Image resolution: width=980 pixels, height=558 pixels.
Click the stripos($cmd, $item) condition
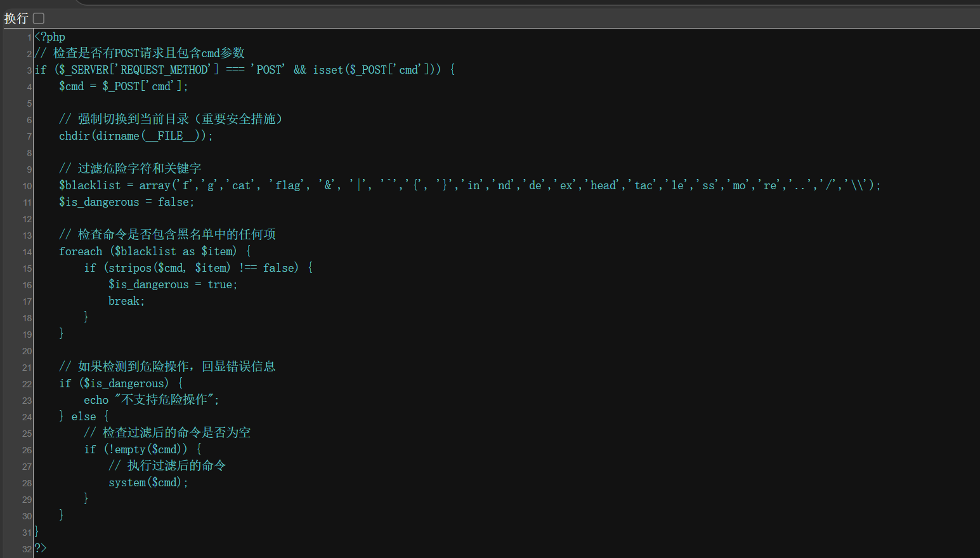coord(169,268)
